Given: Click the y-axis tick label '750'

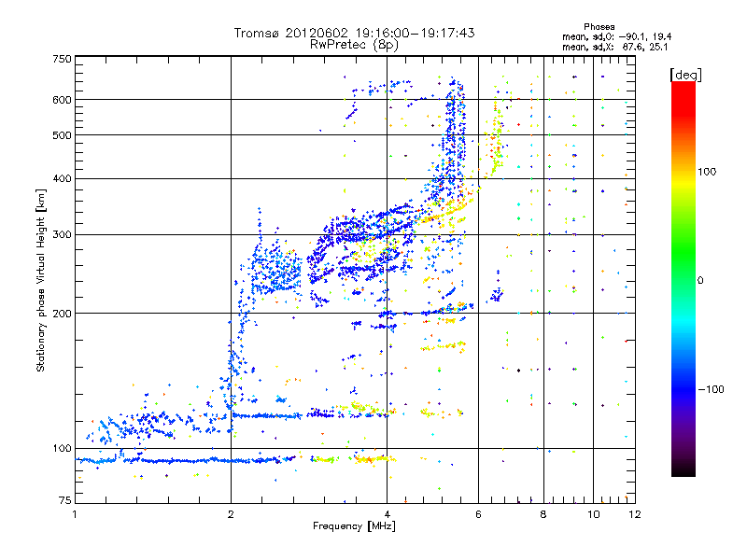Looking at the screenshot, I should pyautogui.click(x=62, y=59).
